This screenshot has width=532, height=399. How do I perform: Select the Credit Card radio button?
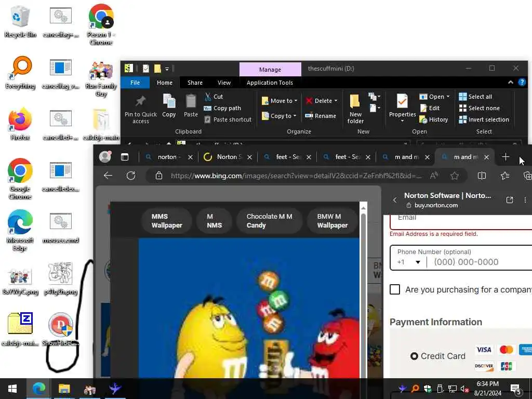coord(414,356)
